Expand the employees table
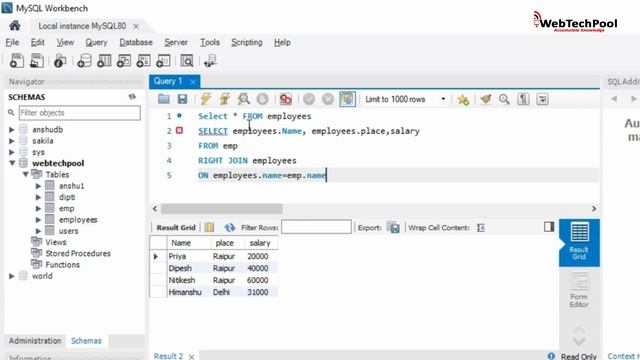Viewport: 640px width, 360px height. click(38, 220)
